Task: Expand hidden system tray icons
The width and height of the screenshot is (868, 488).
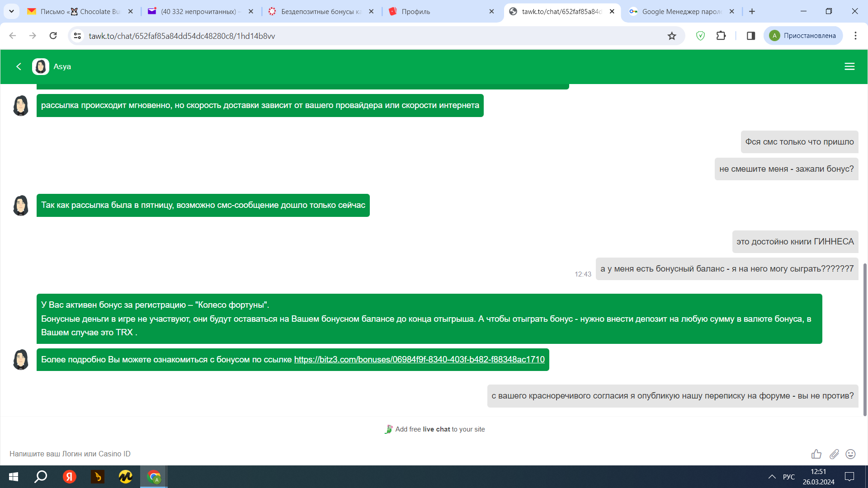Action: (772, 477)
